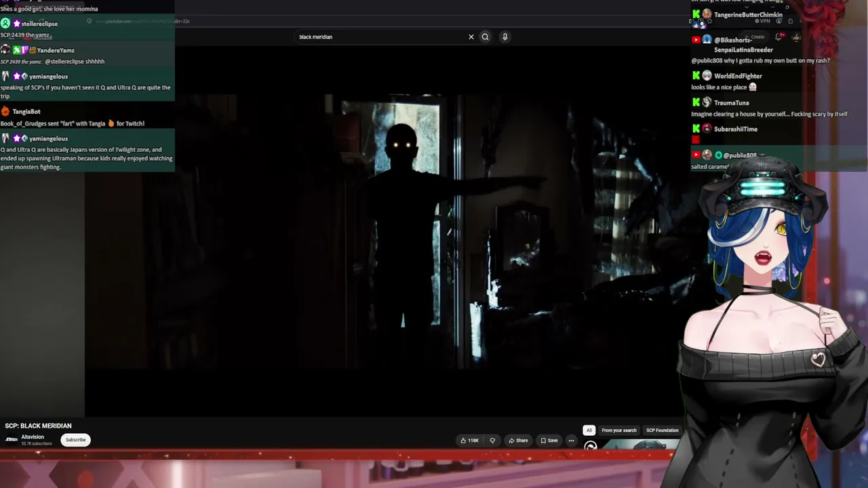
Task: Click TraumaTuna's username in chat
Action: click(x=731, y=102)
